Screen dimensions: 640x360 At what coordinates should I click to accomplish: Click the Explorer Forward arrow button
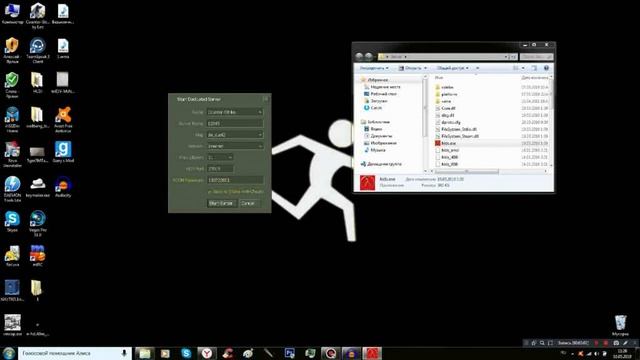point(369,57)
